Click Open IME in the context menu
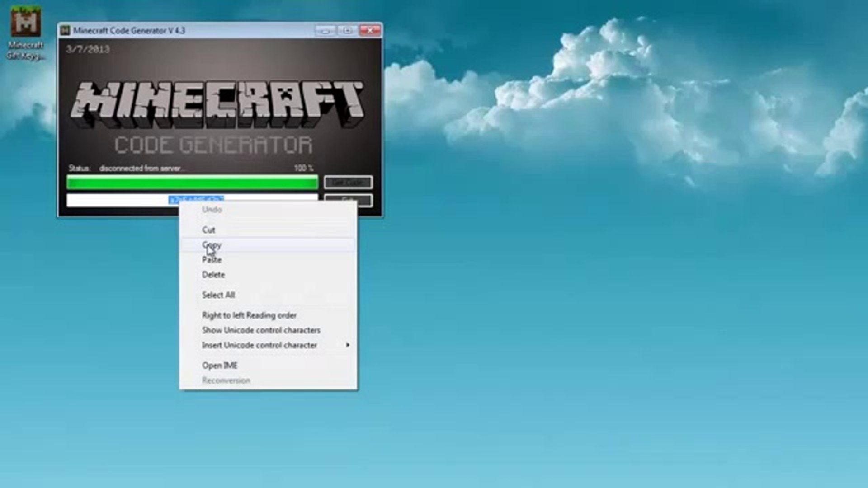 click(x=220, y=366)
